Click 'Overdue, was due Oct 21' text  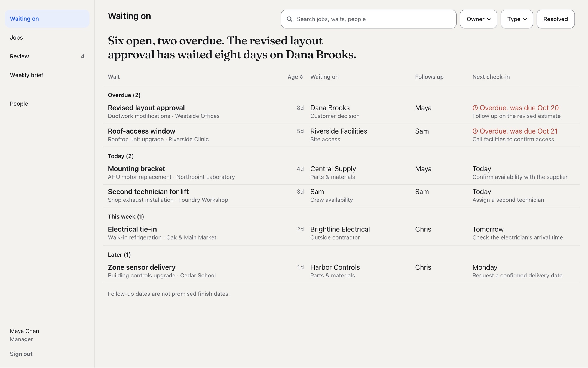click(x=519, y=131)
